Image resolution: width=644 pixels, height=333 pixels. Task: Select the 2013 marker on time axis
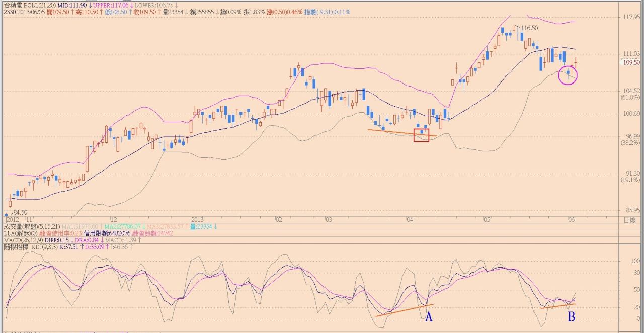197,220
